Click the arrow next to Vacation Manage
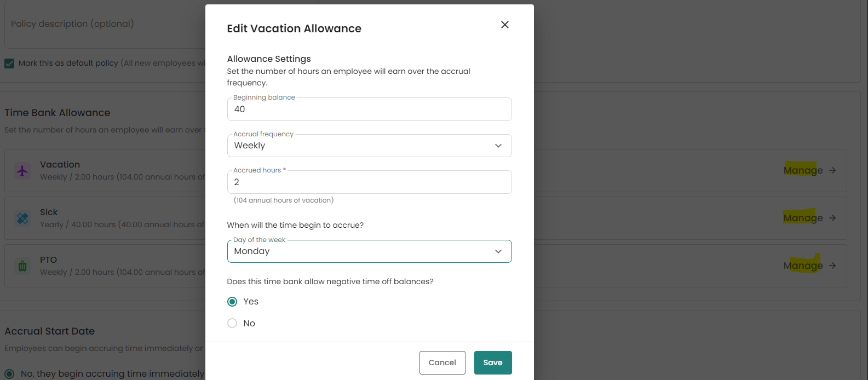This screenshot has height=380, width=868. (832, 170)
